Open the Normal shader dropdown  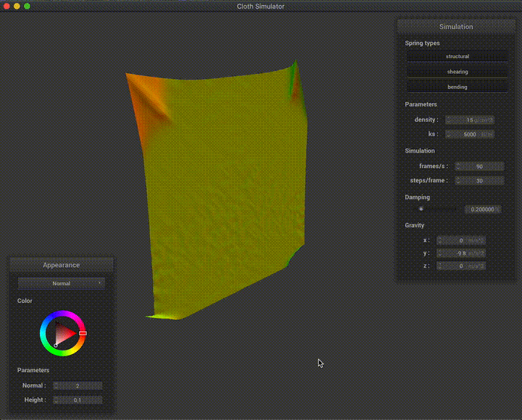62,283
